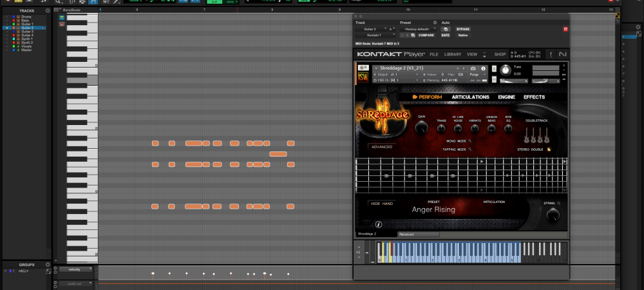
Task: Open the Tracks list options dropdown
Action: (48, 11)
